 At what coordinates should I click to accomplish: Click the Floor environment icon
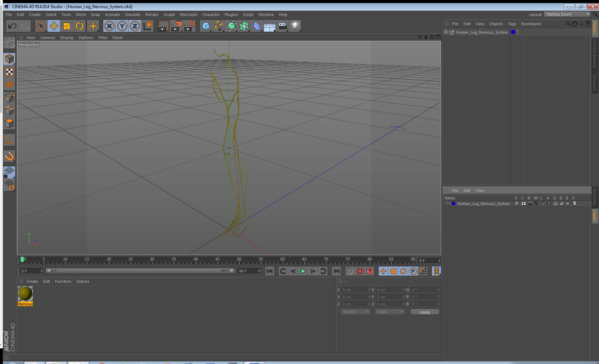point(270,27)
